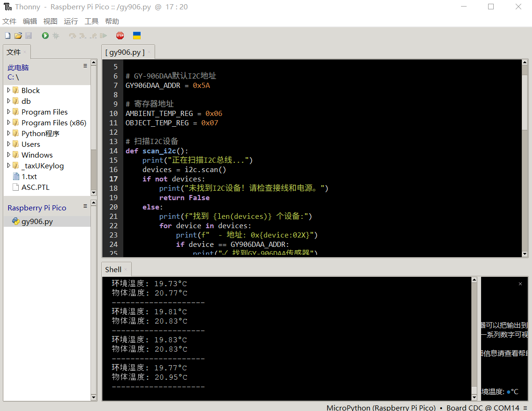Expand the Program Files folder

click(8, 112)
